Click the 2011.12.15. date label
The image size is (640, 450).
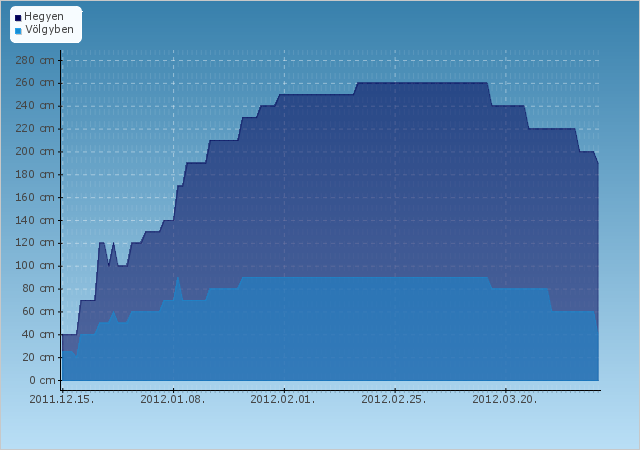pos(62,399)
